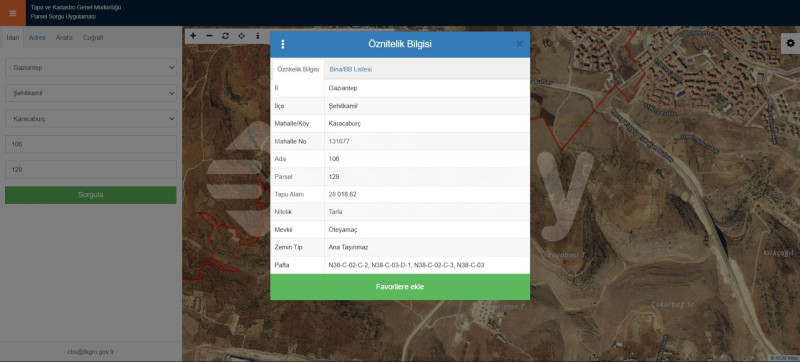
Task: Zoom out the map with minus icon
Action: tap(209, 36)
